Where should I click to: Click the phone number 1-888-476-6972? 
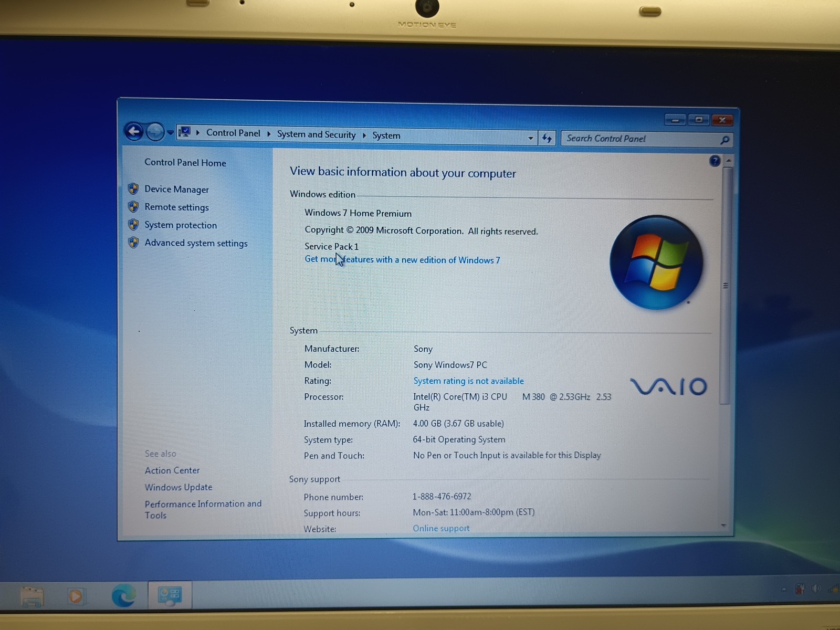tap(442, 497)
